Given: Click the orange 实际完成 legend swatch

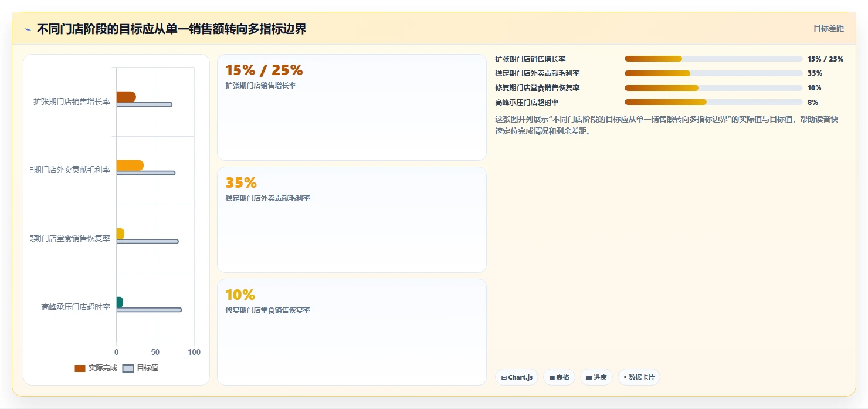Looking at the screenshot, I should (80, 368).
